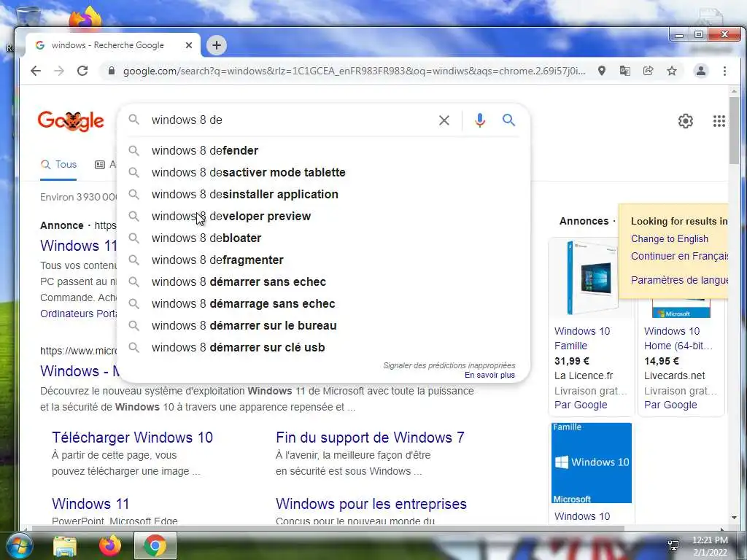Click the Google logo
This screenshot has width=747, height=560.
(71, 121)
